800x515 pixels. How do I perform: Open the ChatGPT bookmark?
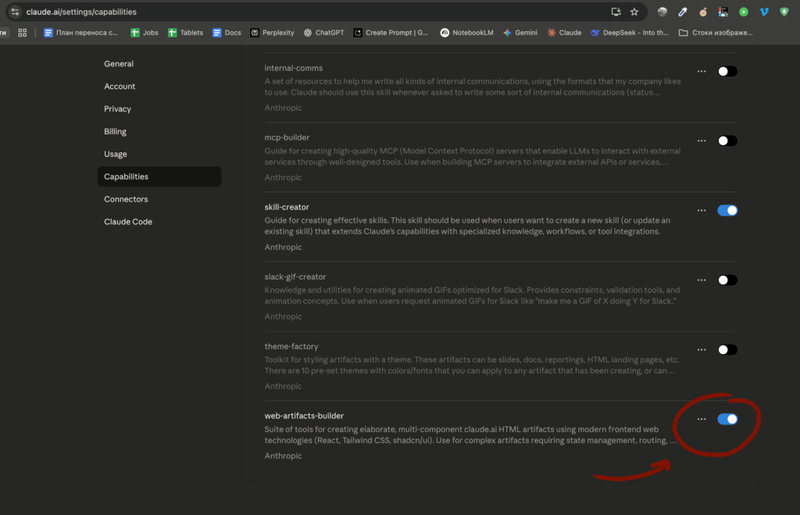(x=324, y=33)
